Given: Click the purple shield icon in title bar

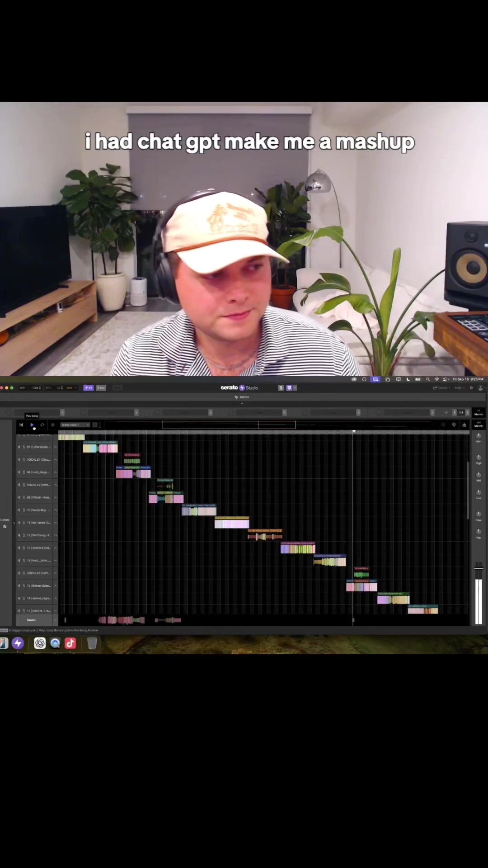Looking at the screenshot, I should (x=289, y=388).
